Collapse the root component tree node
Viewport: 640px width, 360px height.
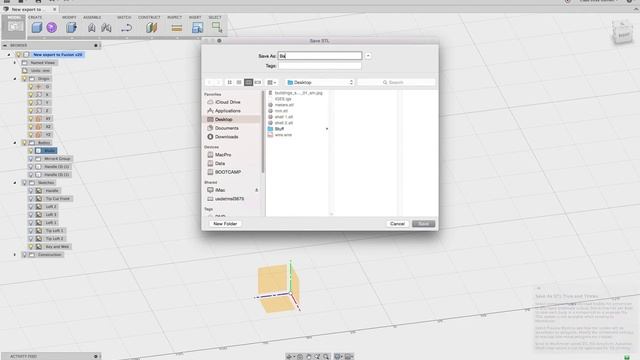pos(9,54)
